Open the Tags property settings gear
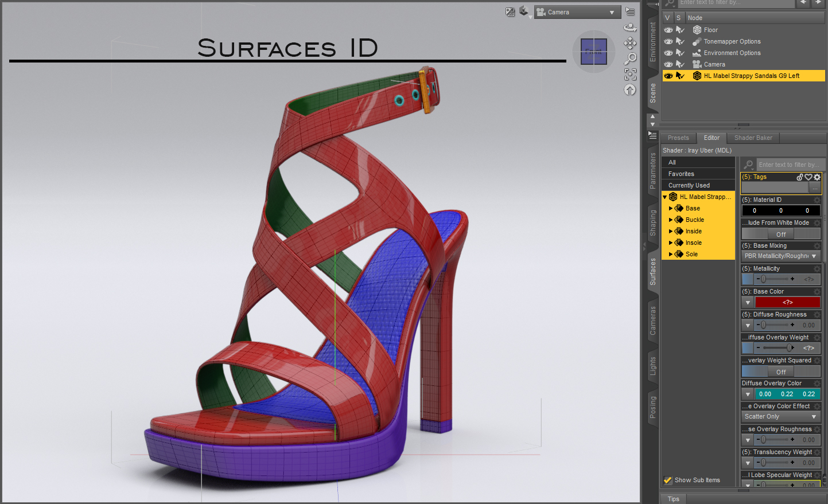 click(x=817, y=177)
